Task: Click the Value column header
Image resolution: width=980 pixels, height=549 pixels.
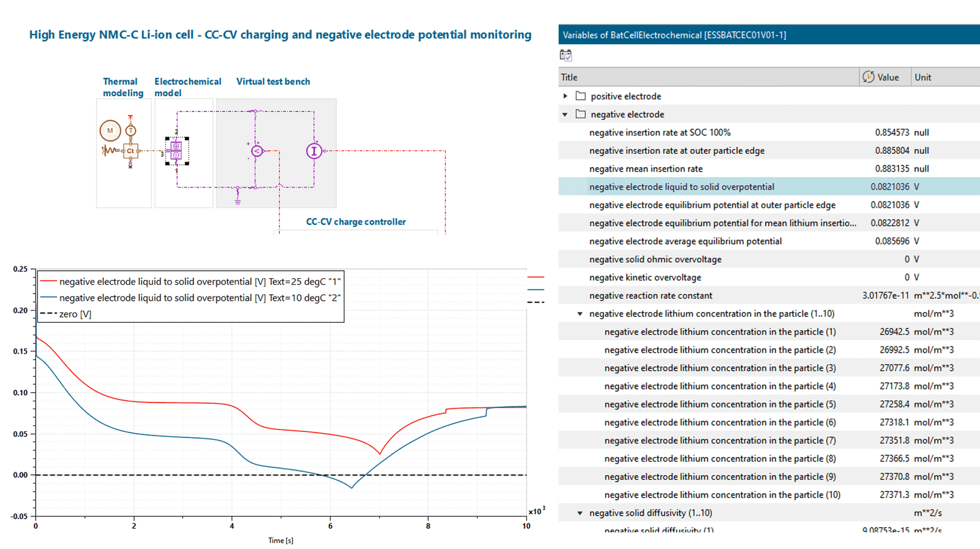Action: (885, 77)
